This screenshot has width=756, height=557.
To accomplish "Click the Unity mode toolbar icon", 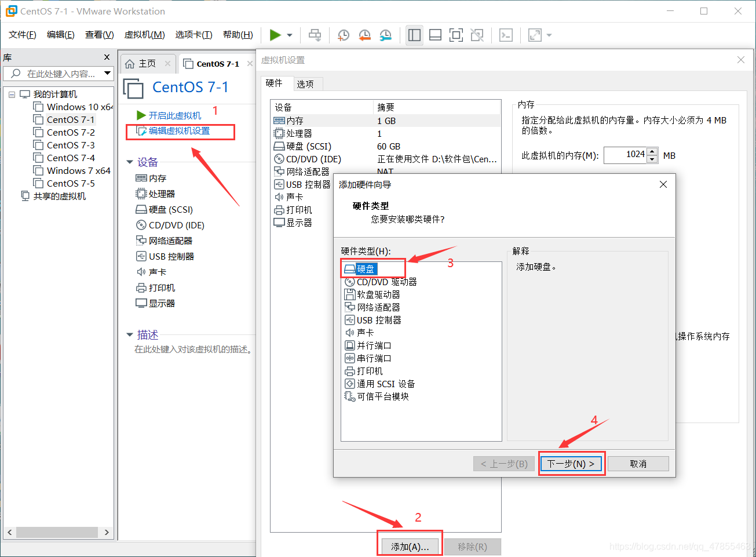I will (x=477, y=35).
